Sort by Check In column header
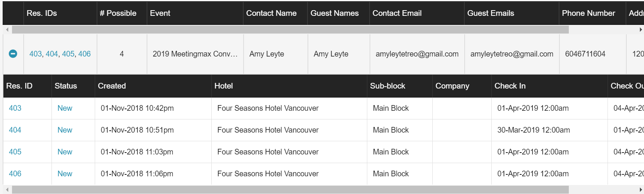 (x=510, y=86)
